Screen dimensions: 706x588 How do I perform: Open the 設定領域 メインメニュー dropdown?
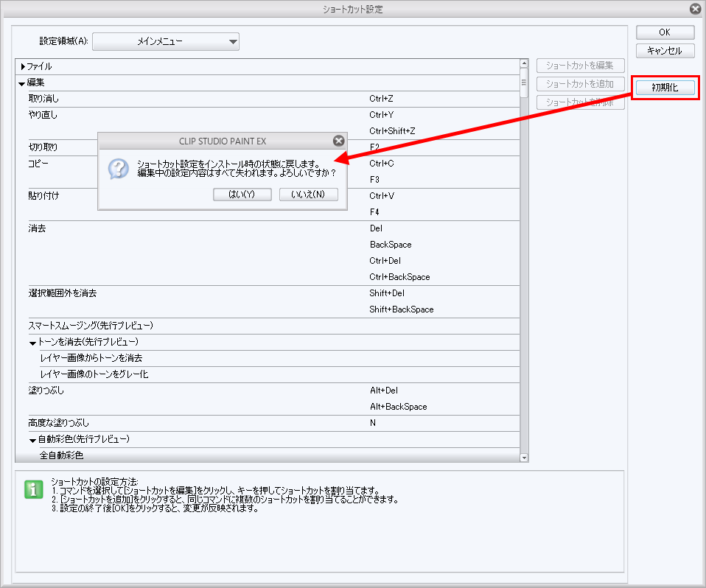(x=166, y=41)
